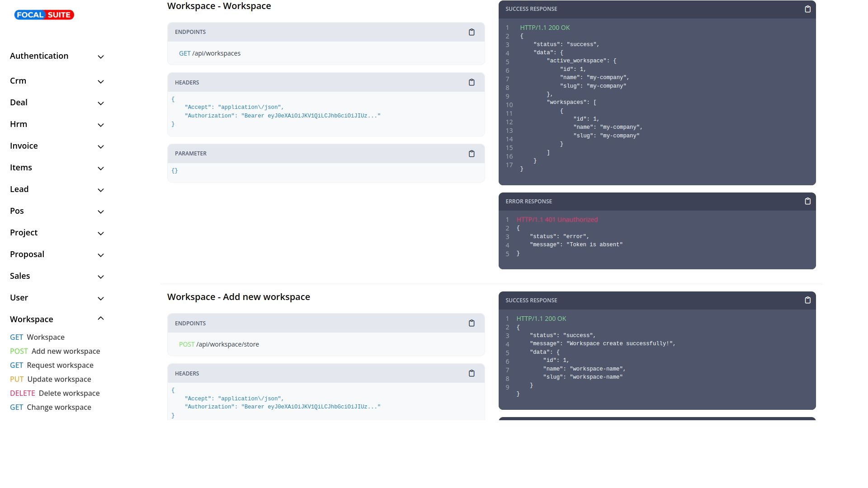Open the Hrm sidebar menu
This screenshot has height=488, width=868.
click(57, 124)
